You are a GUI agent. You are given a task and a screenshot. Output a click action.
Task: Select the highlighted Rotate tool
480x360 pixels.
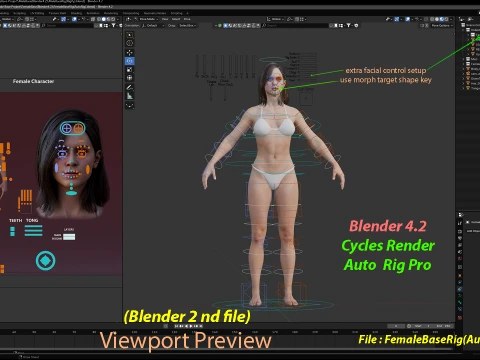pyautogui.click(x=130, y=61)
